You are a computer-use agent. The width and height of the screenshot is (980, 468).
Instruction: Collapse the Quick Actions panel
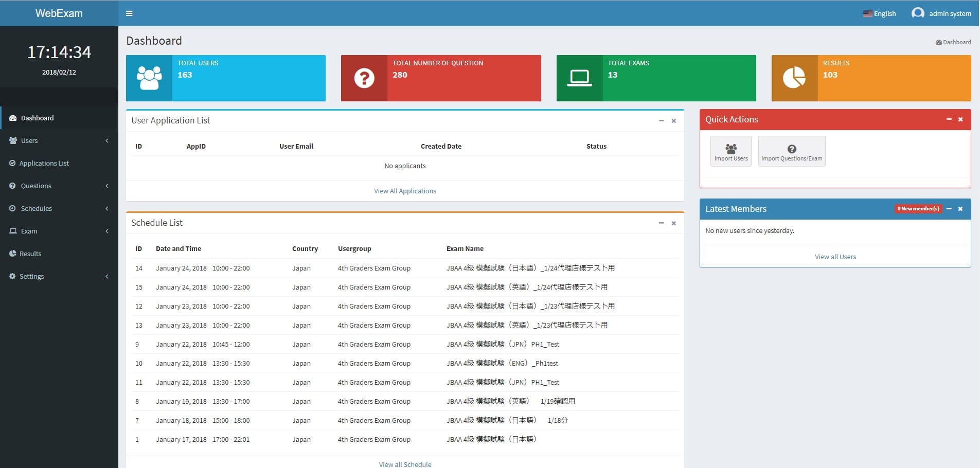(x=949, y=119)
